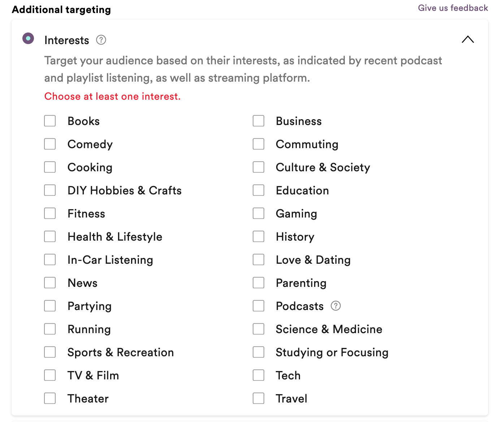Viewport: 504px width, 422px height.
Task: Check the Business interest
Action: pyautogui.click(x=258, y=121)
